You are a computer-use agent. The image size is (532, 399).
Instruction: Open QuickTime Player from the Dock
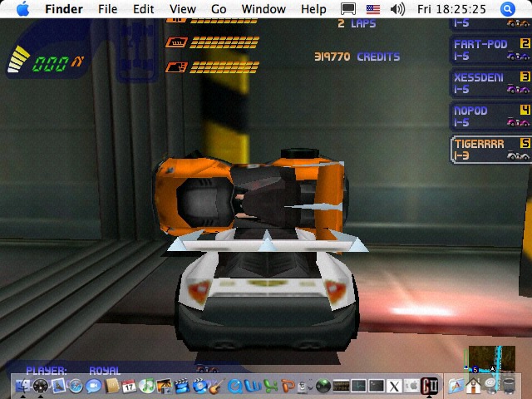[234, 386]
